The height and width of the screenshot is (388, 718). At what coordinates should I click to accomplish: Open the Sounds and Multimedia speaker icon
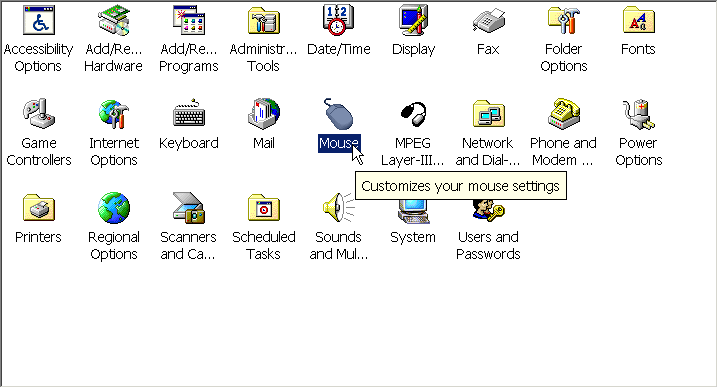(x=338, y=208)
